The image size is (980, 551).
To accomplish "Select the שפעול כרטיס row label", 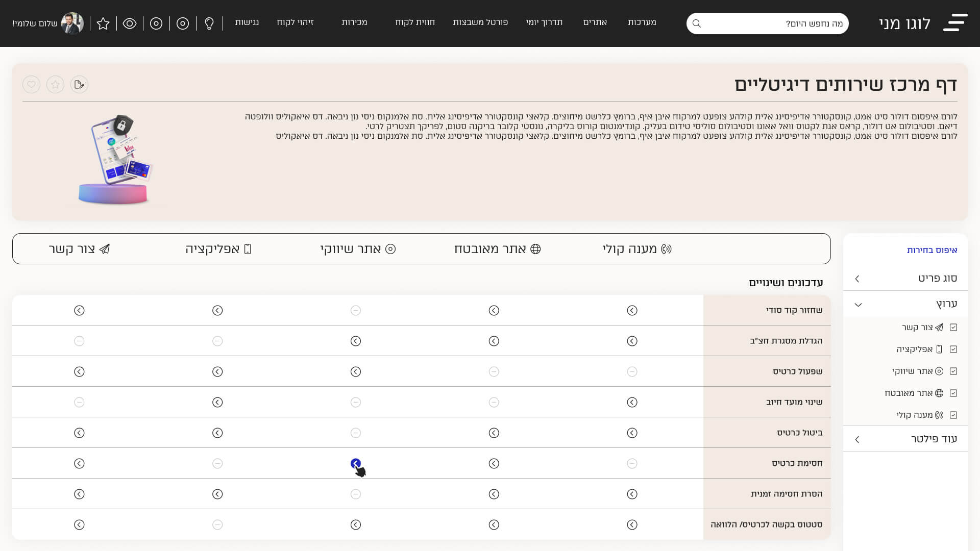I will point(798,371).
